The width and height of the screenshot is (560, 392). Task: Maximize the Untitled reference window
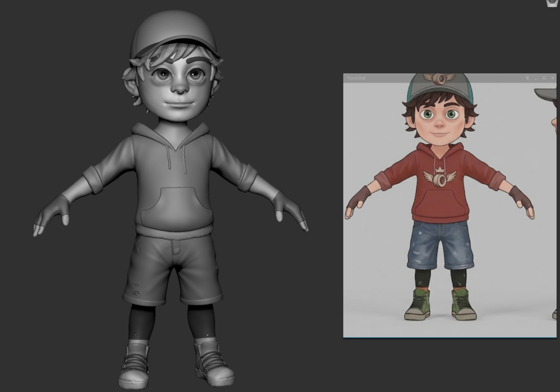pyautogui.click(x=544, y=78)
